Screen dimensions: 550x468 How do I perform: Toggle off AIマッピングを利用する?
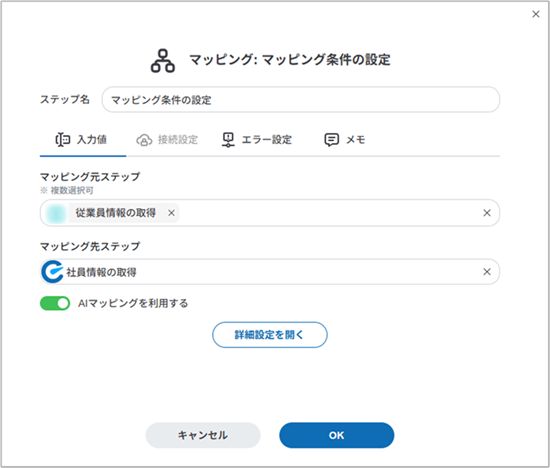55,303
